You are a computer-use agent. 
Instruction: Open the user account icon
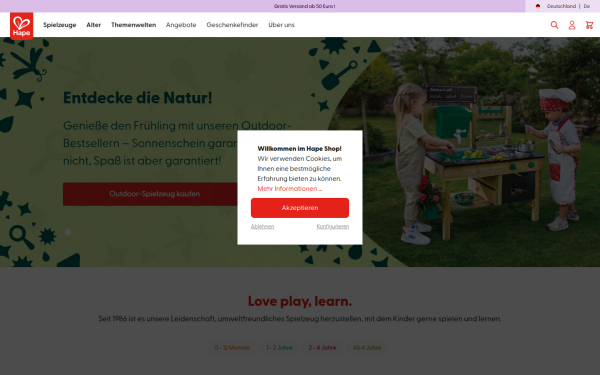coord(572,25)
